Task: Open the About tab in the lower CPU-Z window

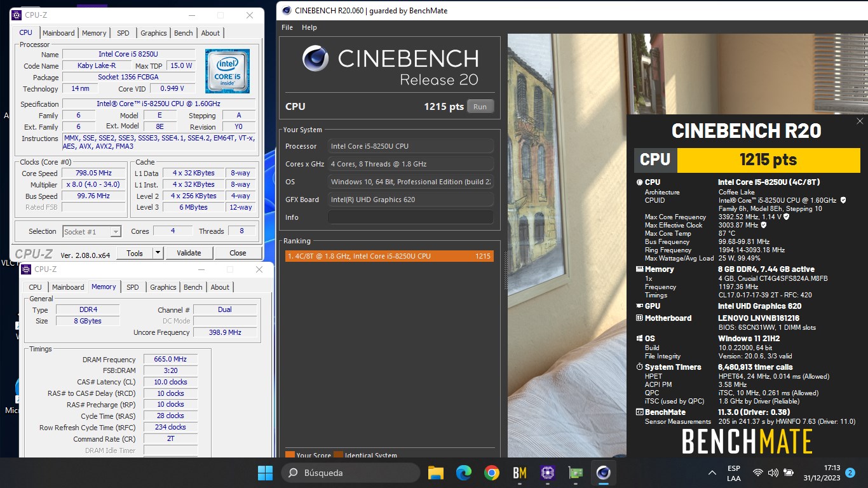Action: coord(220,287)
